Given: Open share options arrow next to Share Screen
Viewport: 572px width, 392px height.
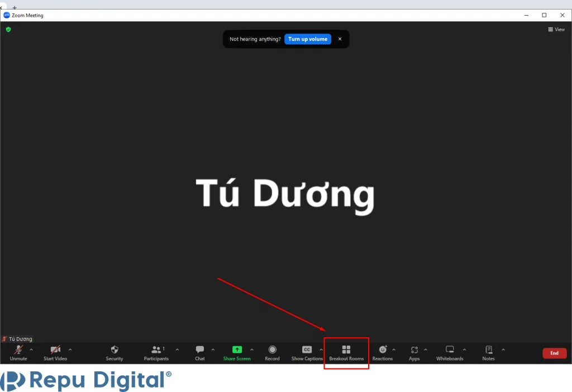Looking at the screenshot, I should [x=252, y=350].
